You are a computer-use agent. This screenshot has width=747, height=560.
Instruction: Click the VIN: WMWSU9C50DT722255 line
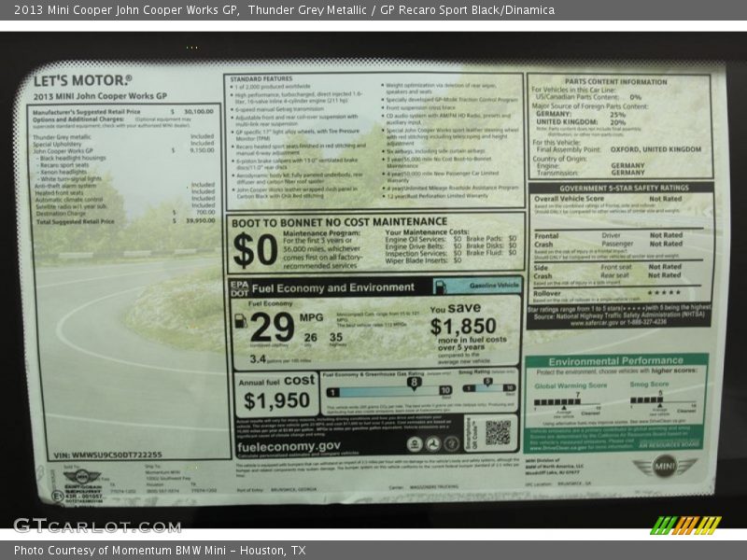[x=107, y=455]
